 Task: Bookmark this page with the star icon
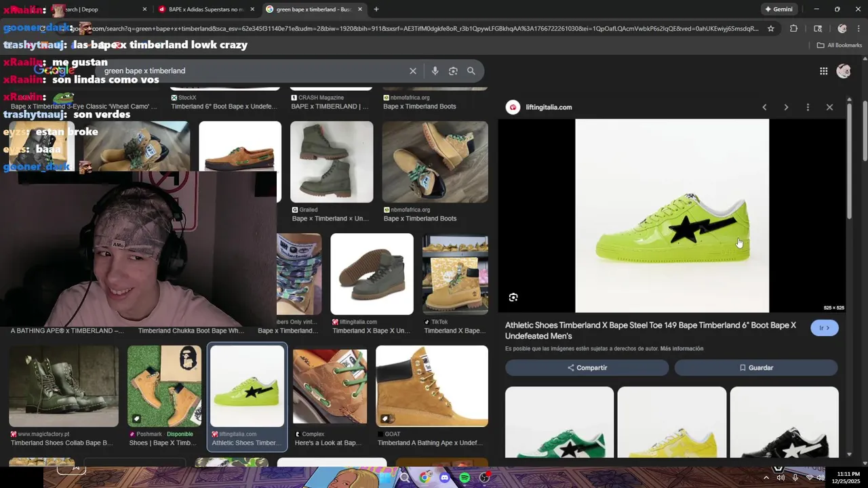[771, 28]
